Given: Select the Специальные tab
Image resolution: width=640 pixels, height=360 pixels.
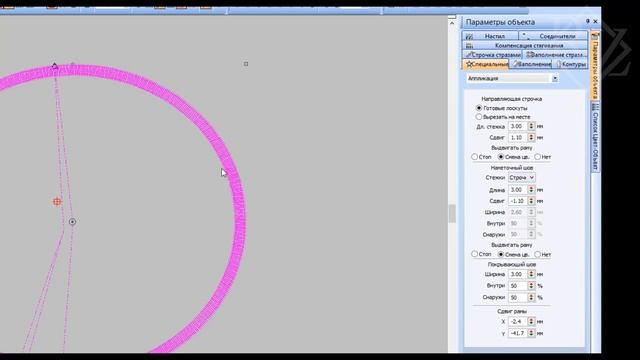Looking at the screenshot, I should (x=486, y=64).
